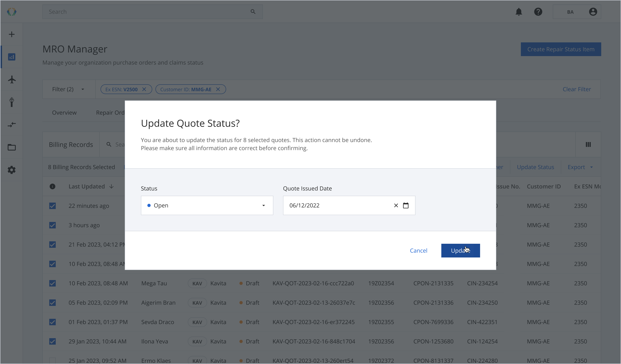The image size is (621, 364).
Task: Click the search magnifier icon in top bar
Action: 253,12
